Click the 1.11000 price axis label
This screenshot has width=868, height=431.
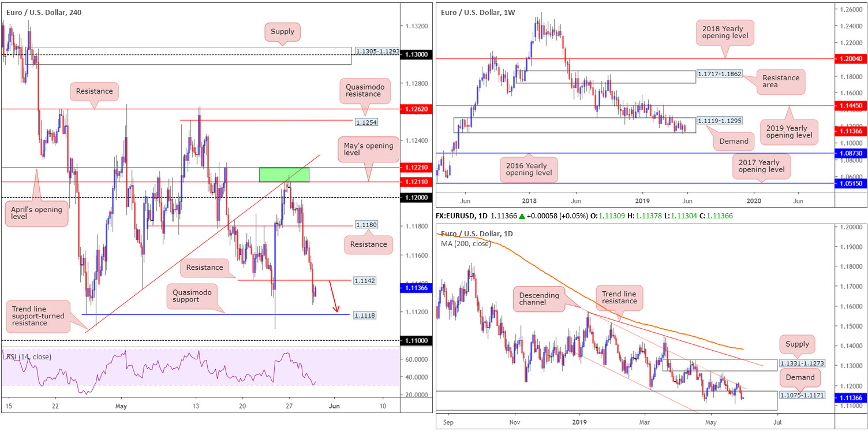coord(416,341)
